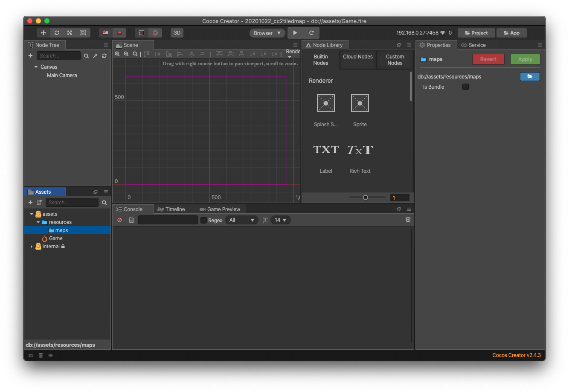This screenshot has height=392, width=569.
Task: Switch to the Custom Nodes tab
Action: (x=395, y=60)
